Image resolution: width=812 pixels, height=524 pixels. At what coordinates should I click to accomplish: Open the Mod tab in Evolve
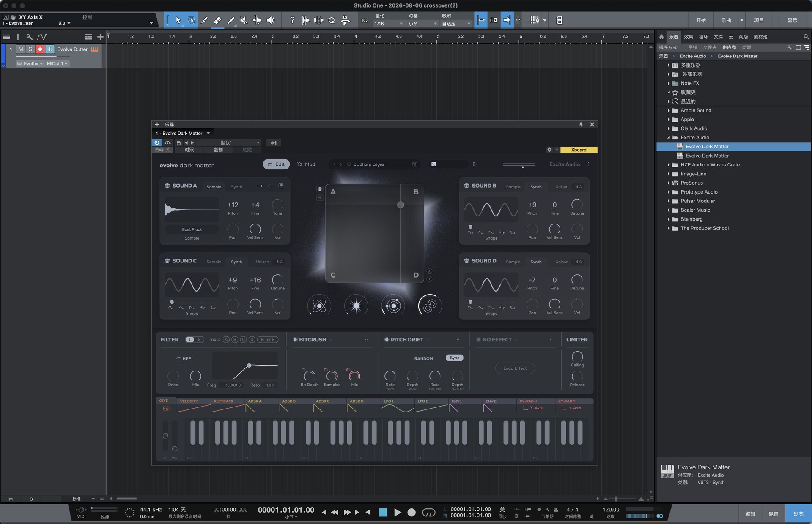[x=306, y=164]
